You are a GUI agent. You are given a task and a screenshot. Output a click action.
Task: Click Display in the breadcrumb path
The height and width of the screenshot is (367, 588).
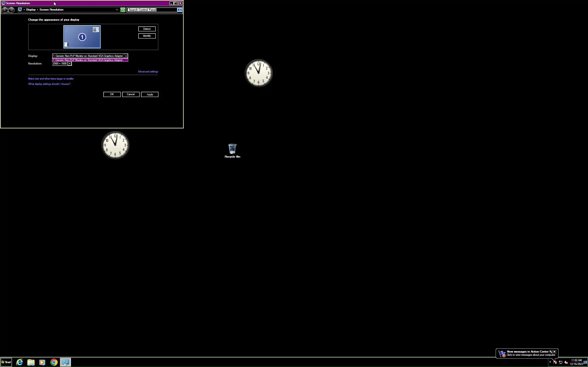(x=31, y=10)
